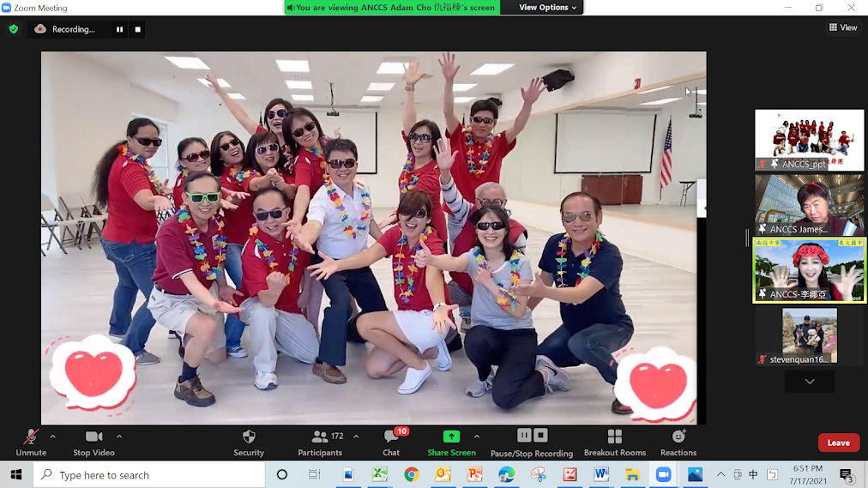Expand the audio options arrow beside Unmute

tap(53, 437)
